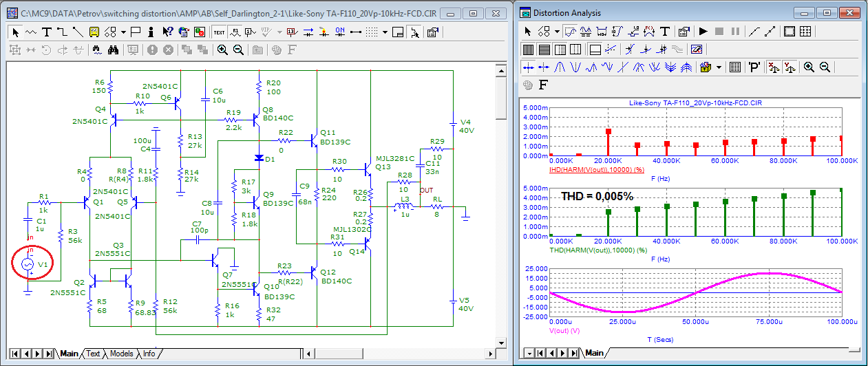
Task: Click the binoculars Find icon
Action: pos(114,50)
